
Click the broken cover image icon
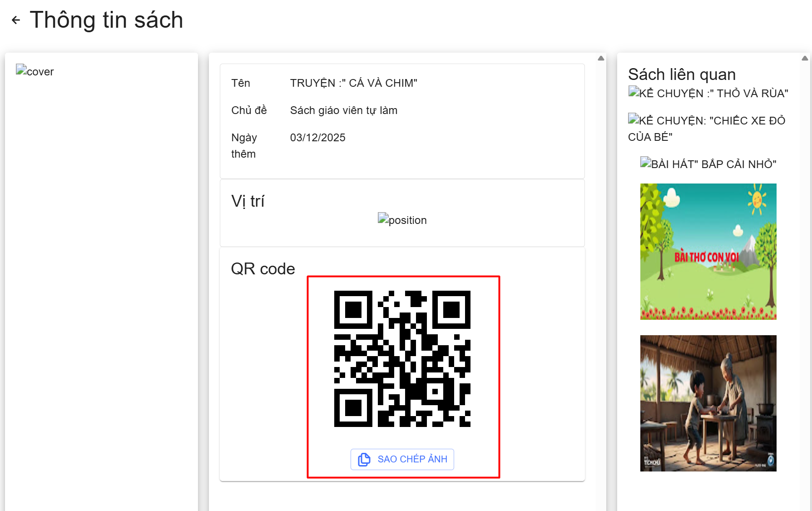coord(21,69)
